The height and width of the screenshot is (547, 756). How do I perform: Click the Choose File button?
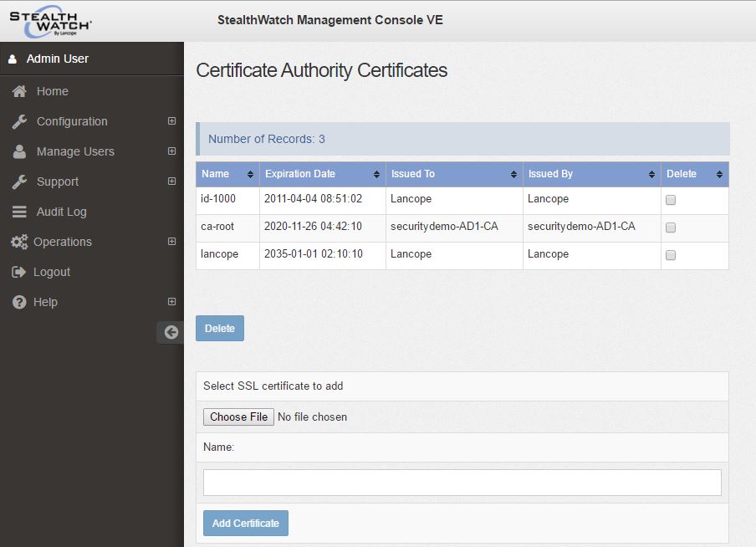238,417
